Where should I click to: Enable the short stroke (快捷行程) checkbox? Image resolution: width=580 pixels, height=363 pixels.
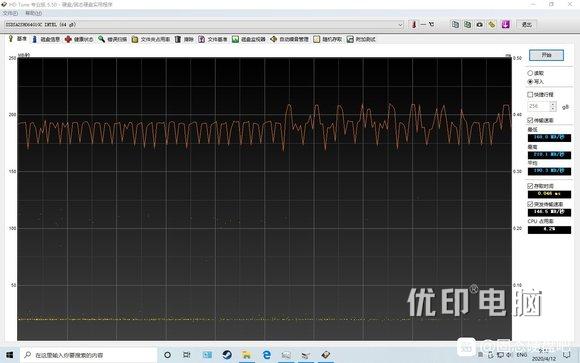coord(530,95)
